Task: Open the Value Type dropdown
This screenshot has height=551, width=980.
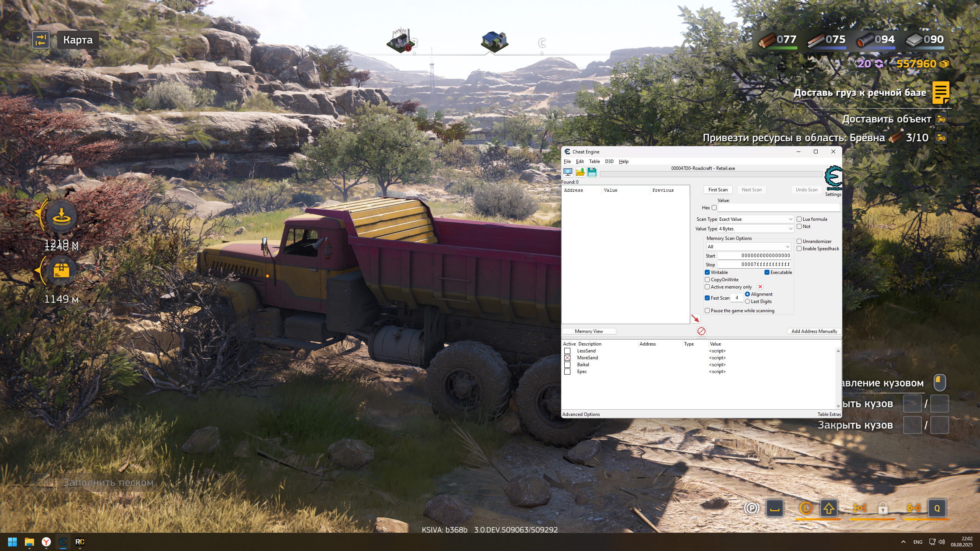Action: point(755,229)
